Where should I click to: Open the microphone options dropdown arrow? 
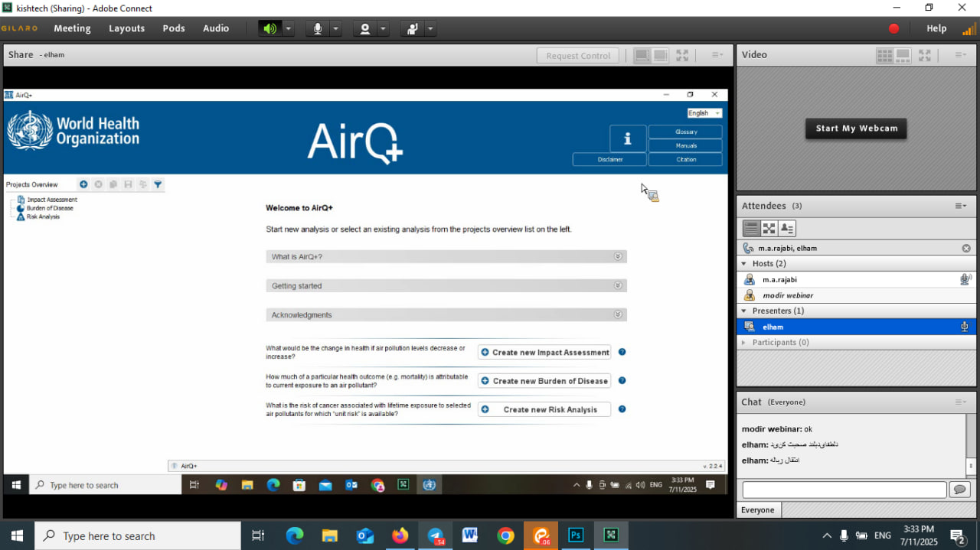point(336,28)
